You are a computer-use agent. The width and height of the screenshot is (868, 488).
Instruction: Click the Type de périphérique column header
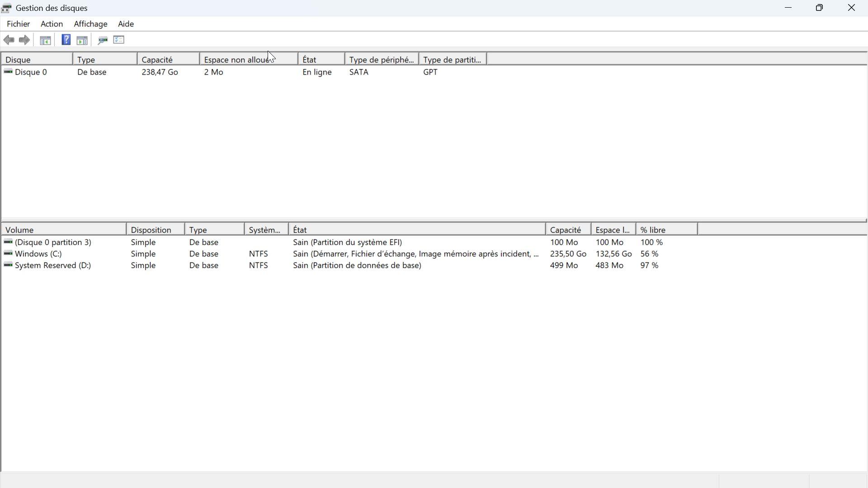pyautogui.click(x=381, y=60)
